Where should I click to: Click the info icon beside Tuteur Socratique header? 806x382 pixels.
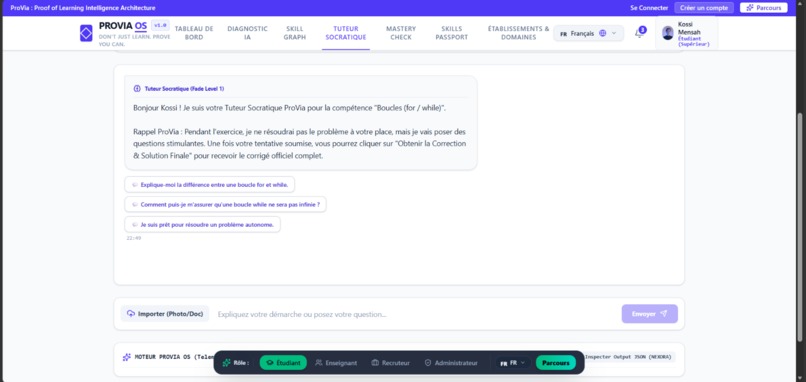137,88
